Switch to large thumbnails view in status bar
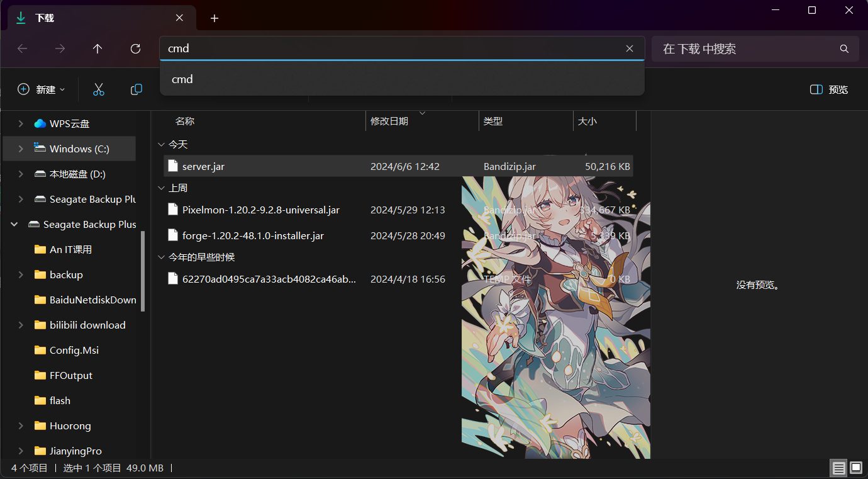This screenshot has width=868, height=479. click(856, 468)
